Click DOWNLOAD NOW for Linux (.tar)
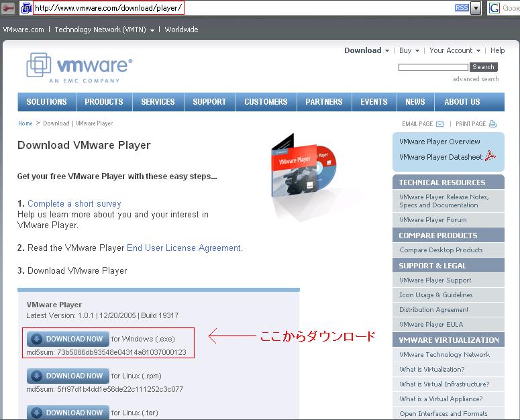520x420 pixels. coord(68,412)
